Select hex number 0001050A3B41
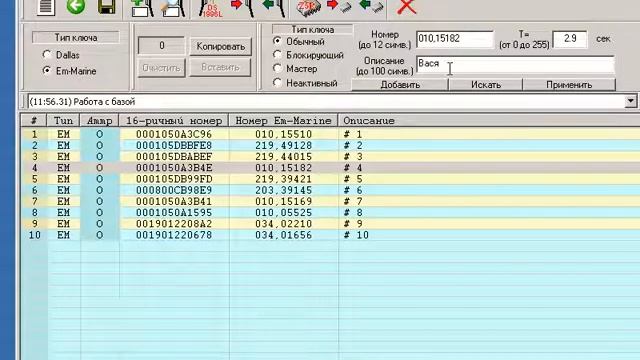The width and height of the screenshot is (640, 360). click(x=174, y=202)
